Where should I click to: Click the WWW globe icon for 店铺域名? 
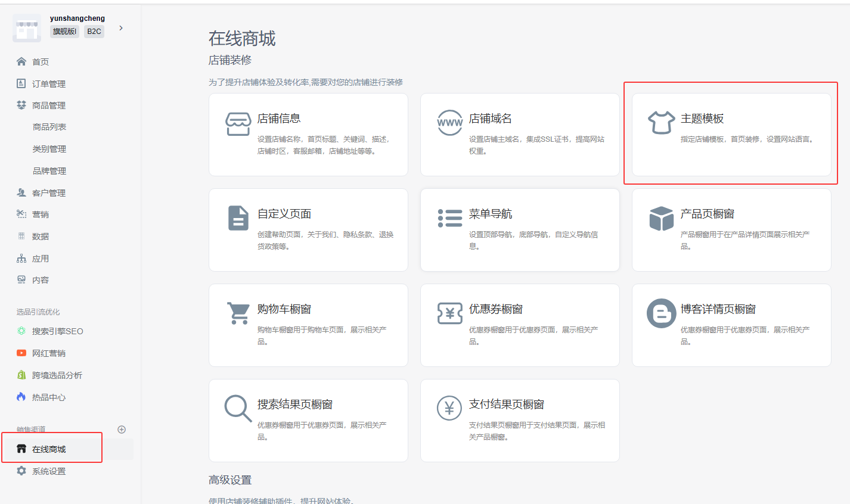[449, 123]
